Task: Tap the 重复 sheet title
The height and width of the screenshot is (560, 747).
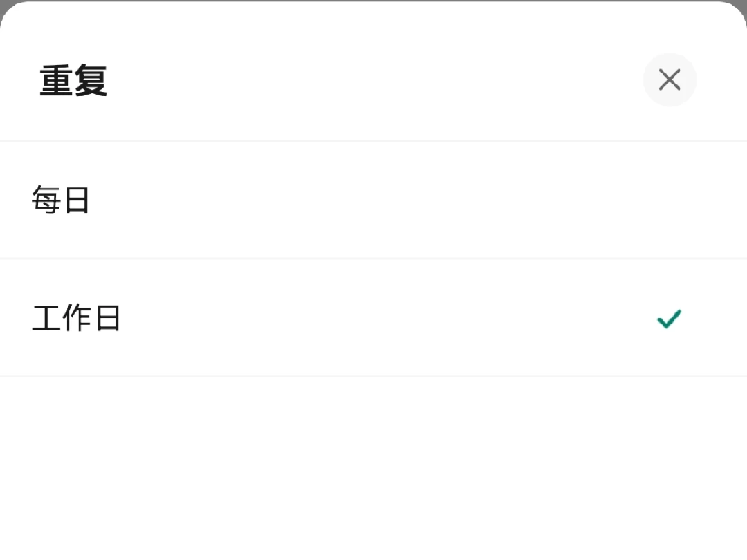Action: (x=73, y=81)
